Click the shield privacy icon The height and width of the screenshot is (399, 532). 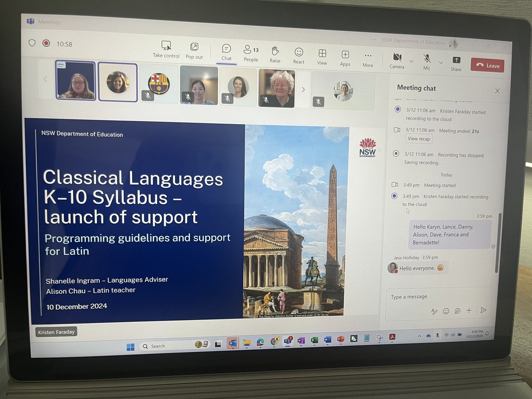(x=32, y=43)
